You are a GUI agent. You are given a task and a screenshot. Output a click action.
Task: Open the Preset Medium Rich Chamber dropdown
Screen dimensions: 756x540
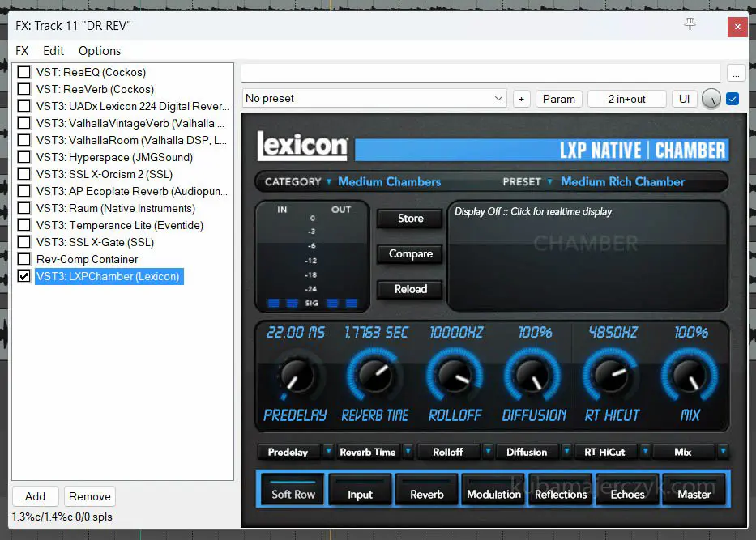point(622,181)
